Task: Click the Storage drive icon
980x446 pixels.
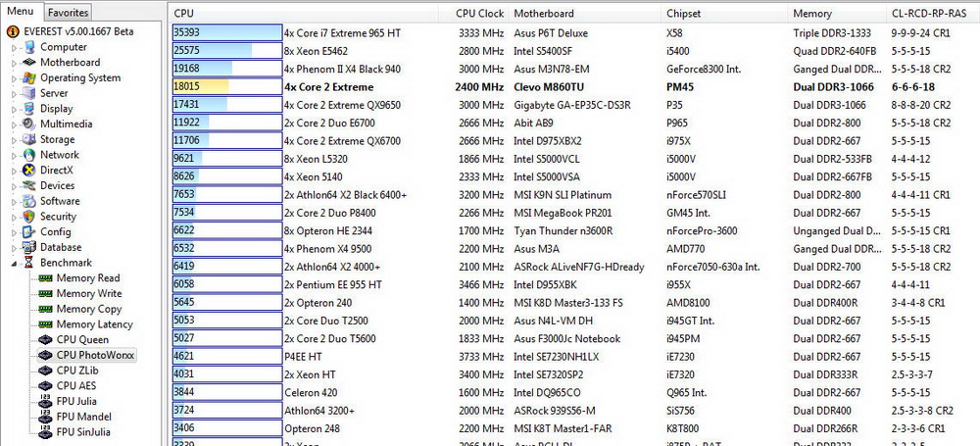Action: (x=28, y=139)
